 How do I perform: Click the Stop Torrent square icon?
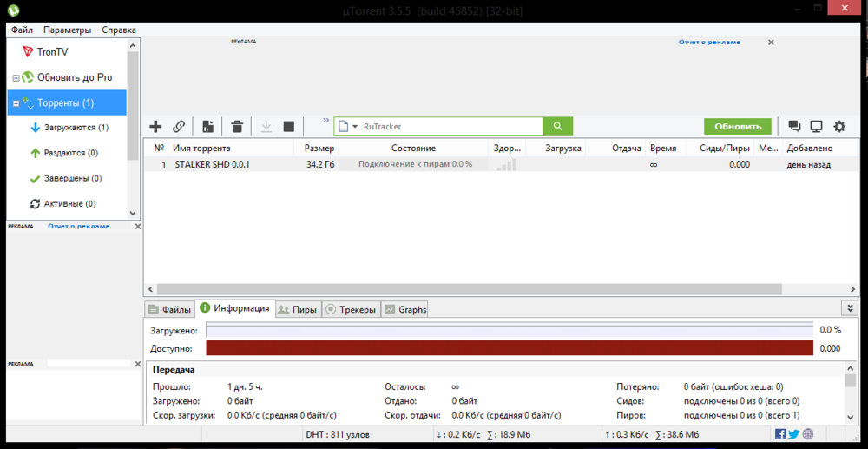point(288,127)
